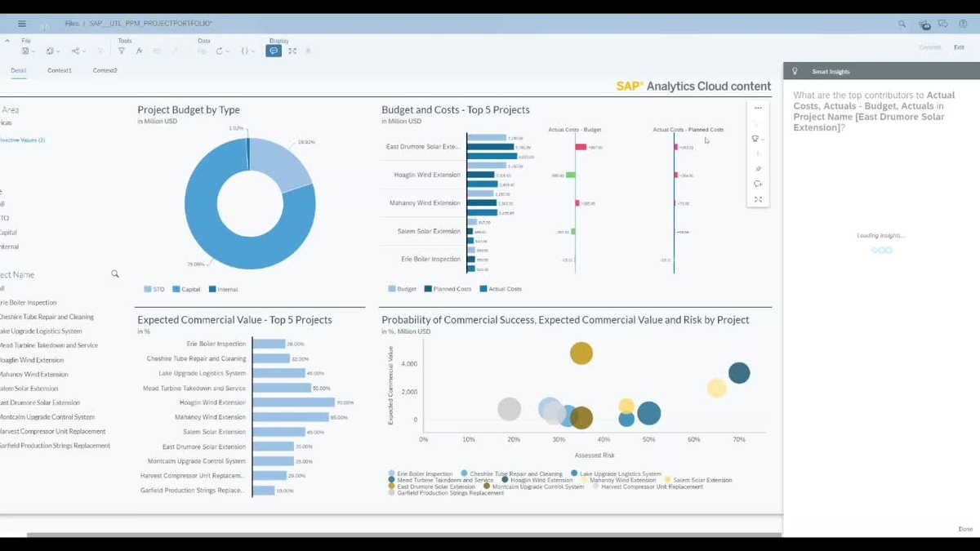Click the search magnifier in top bar

[x=902, y=24]
